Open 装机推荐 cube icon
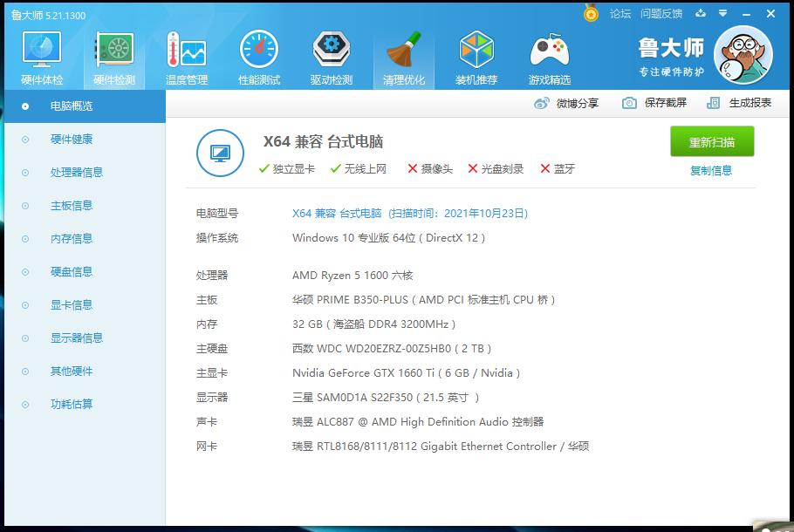794x532 pixels. [476, 58]
